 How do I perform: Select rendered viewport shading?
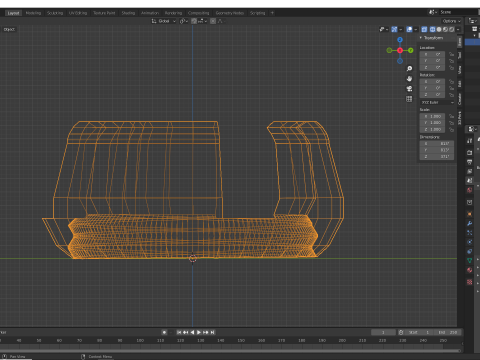point(452,30)
